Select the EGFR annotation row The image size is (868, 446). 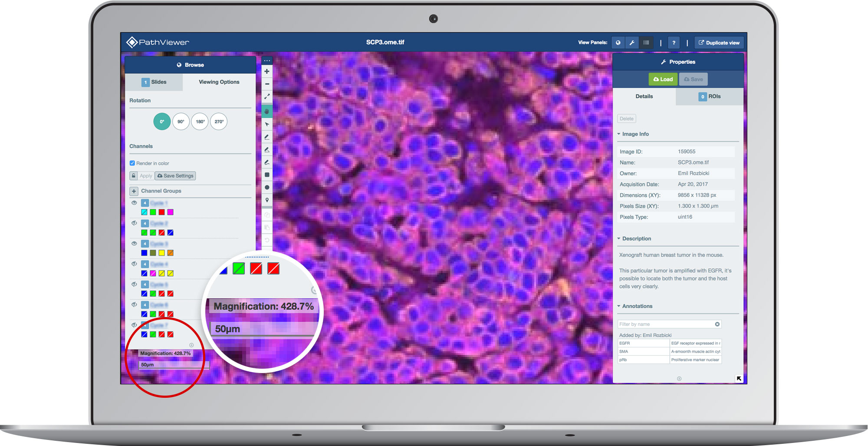coord(669,343)
